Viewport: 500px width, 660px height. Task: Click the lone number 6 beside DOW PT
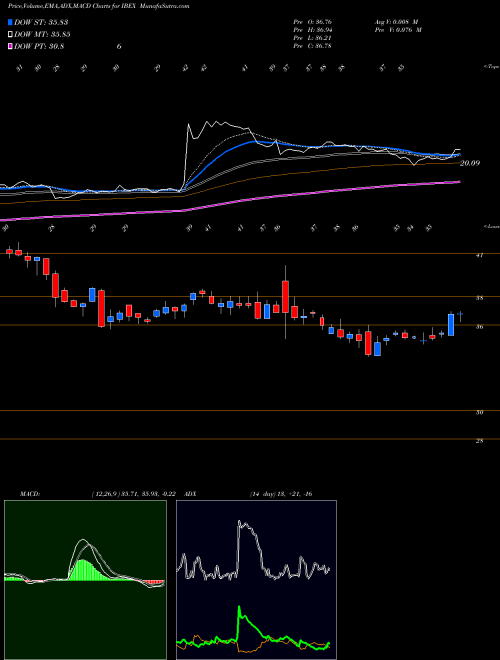[x=119, y=46]
